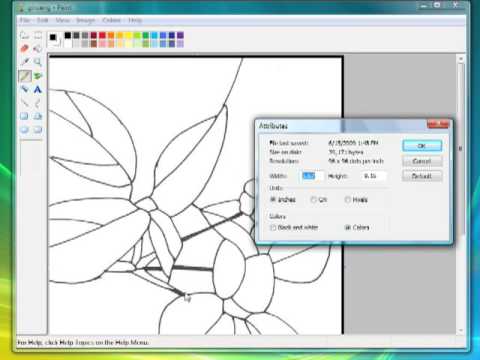
Task: Select the Pixels units radio button
Action: click(x=348, y=200)
